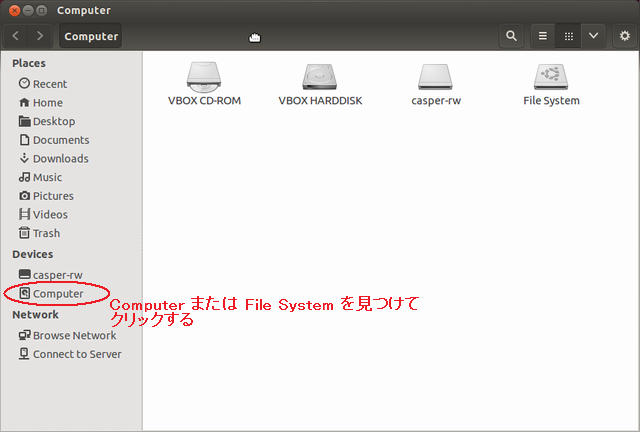Switch to list view
Image resolution: width=640 pixels, height=432 pixels.
coord(543,36)
